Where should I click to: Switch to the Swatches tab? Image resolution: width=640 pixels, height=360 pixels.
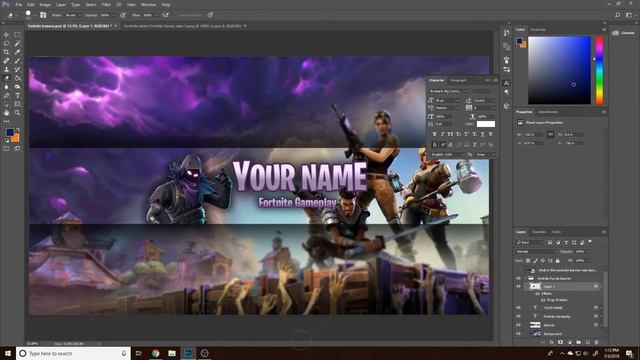(x=538, y=29)
